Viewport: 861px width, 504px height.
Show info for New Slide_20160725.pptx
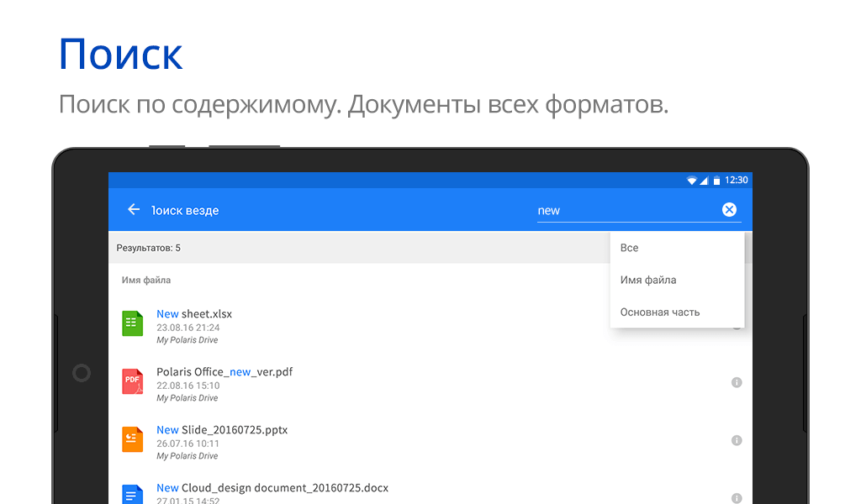point(737,440)
